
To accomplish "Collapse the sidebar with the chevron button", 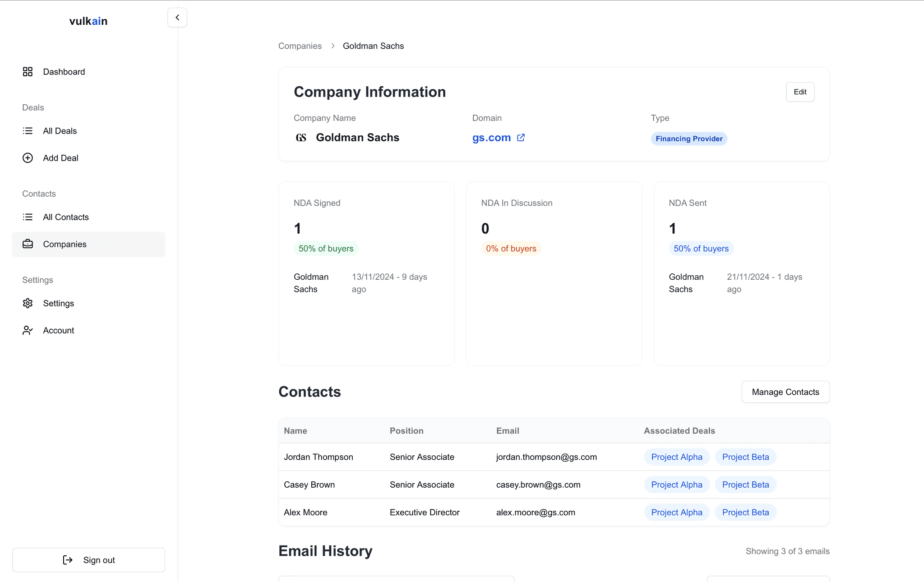I will click(177, 18).
